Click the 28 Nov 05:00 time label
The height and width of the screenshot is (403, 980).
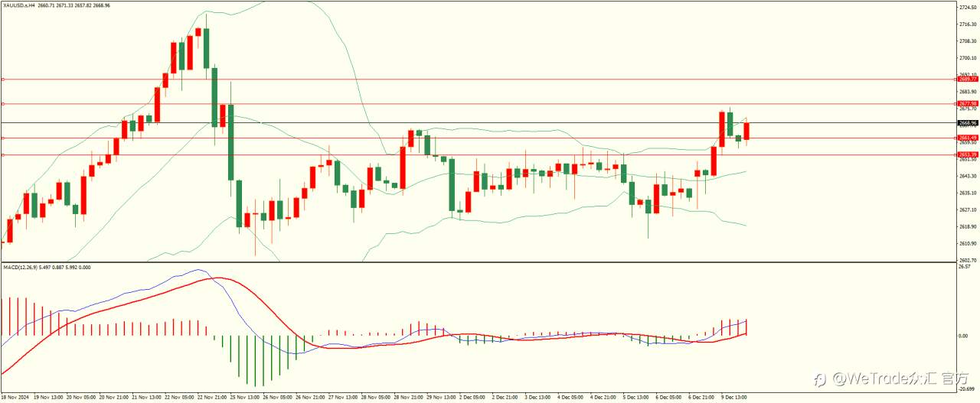(x=377, y=398)
